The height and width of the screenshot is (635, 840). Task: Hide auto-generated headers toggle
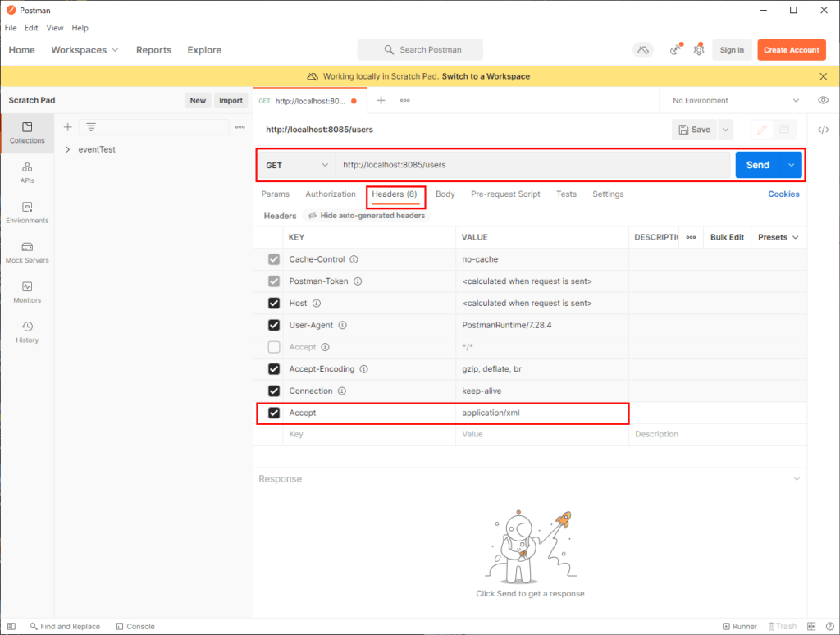point(364,216)
